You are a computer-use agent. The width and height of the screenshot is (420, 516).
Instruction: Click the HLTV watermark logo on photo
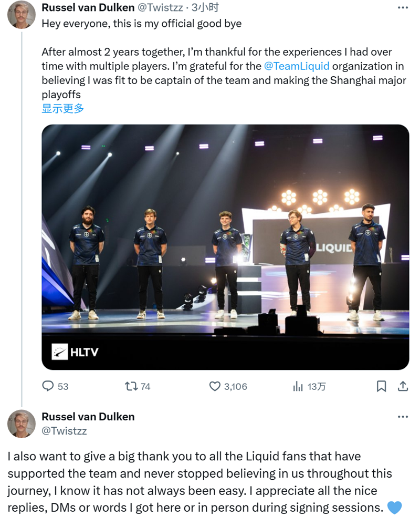pyautogui.click(x=75, y=352)
